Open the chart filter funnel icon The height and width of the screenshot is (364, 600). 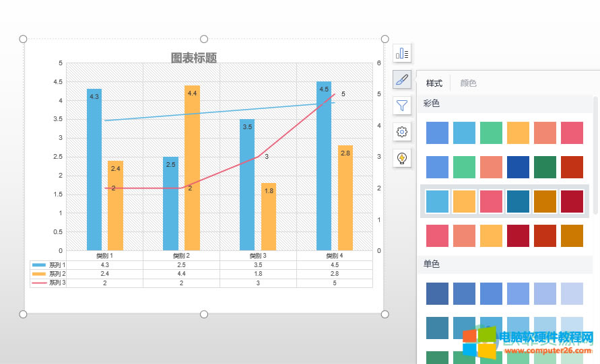click(402, 106)
